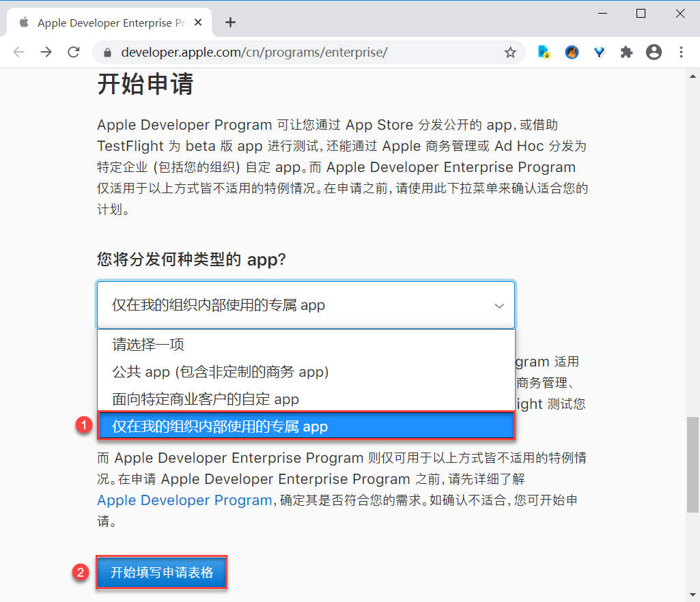Go back to the previous page
Image resolution: width=700 pixels, height=602 pixels.
tap(18, 52)
